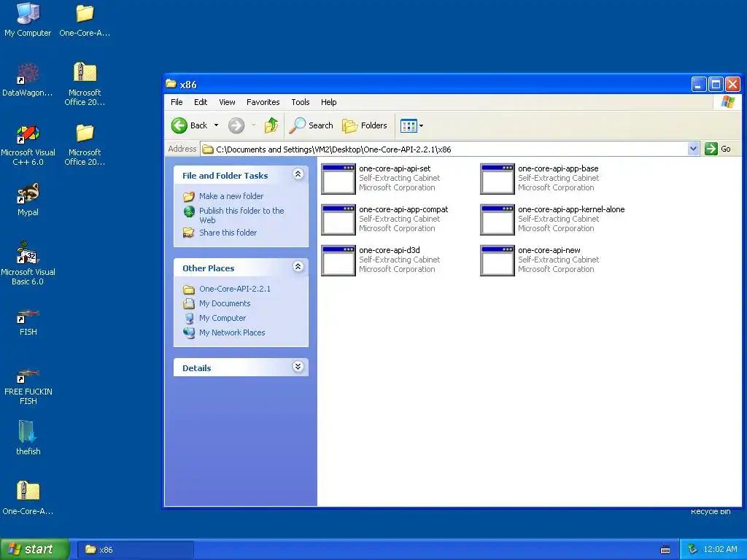Toggle the Folders pane button

click(365, 125)
